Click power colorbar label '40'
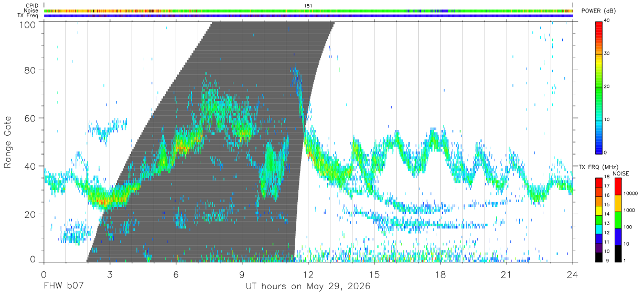Screen dimensions: 644x297 point(607,20)
